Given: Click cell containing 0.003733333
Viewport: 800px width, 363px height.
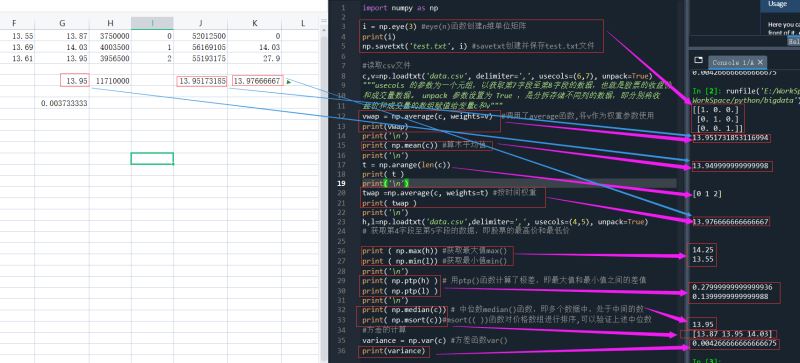Looking at the screenshot, I should pos(64,103).
